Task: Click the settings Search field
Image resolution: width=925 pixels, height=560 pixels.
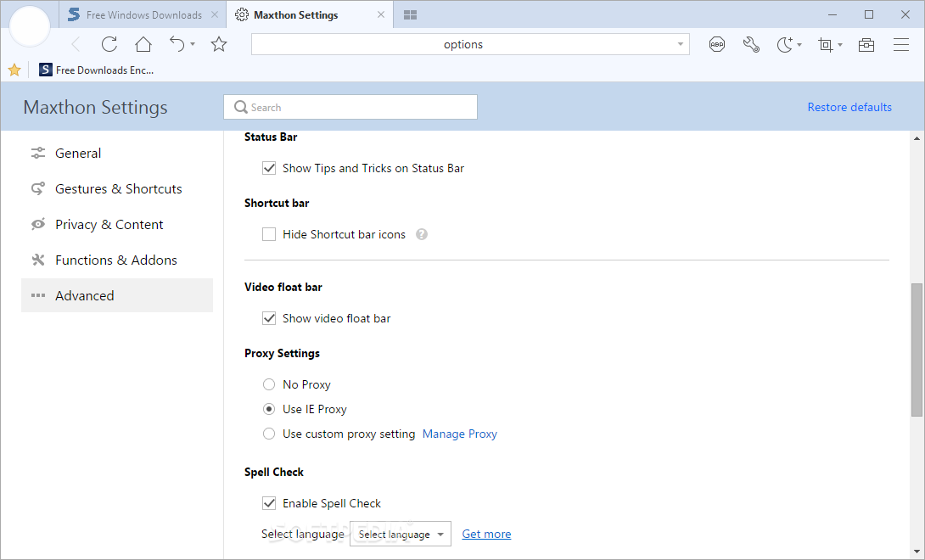Action: click(350, 107)
